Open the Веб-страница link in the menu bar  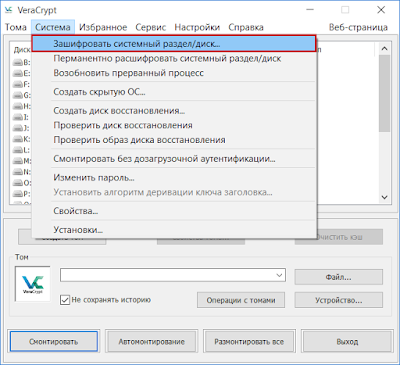[358, 27]
